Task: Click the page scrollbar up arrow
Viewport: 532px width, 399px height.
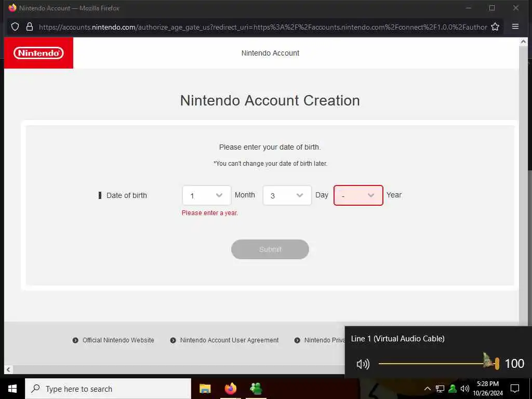Action: tap(523, 42)
